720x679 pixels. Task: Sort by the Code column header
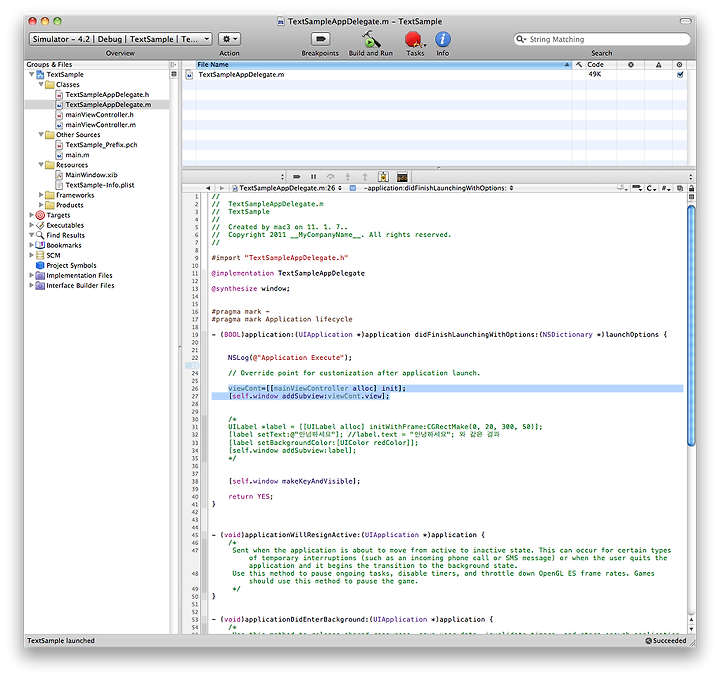(601, 65)
